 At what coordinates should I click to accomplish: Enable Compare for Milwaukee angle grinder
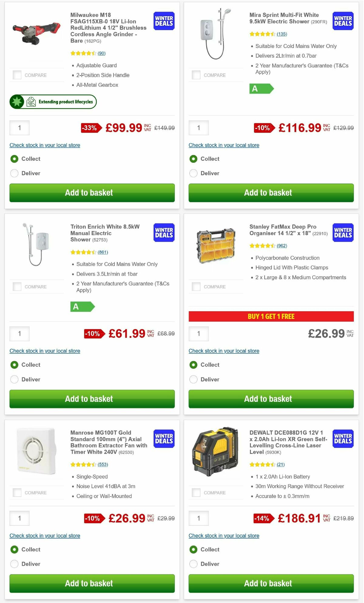point(16,75)
